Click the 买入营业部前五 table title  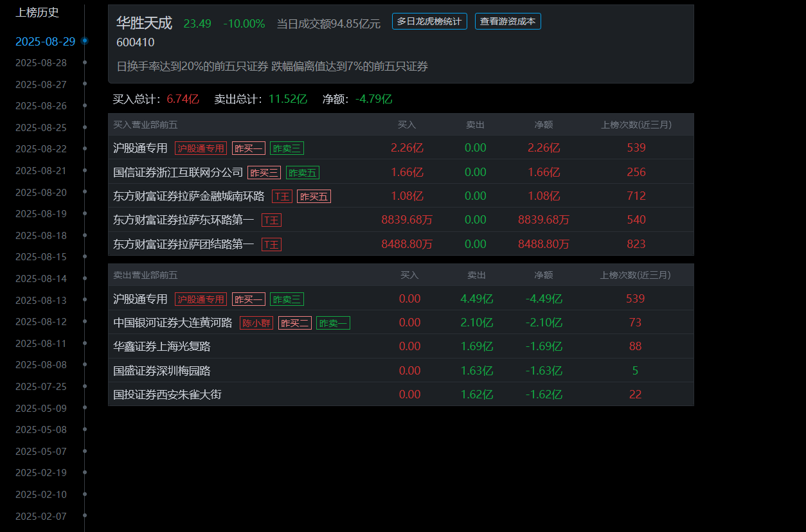tap(145, 125)
